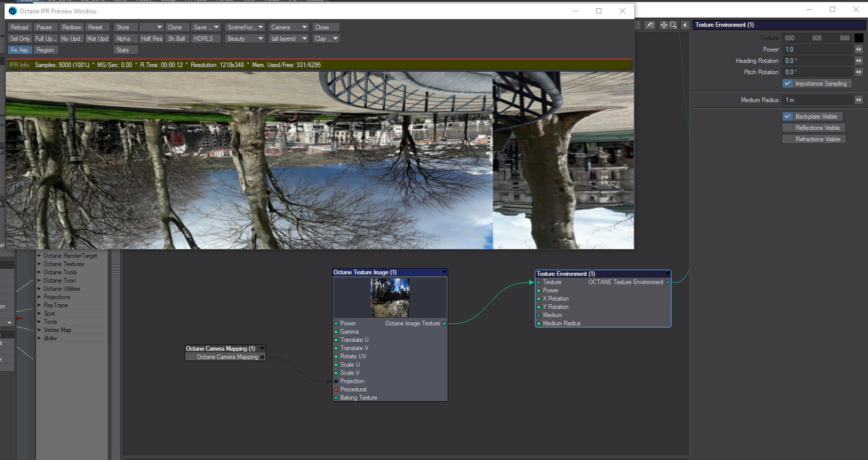Uncheck Backplate Visible option
The image size is (868, 460).
point(788,117)
